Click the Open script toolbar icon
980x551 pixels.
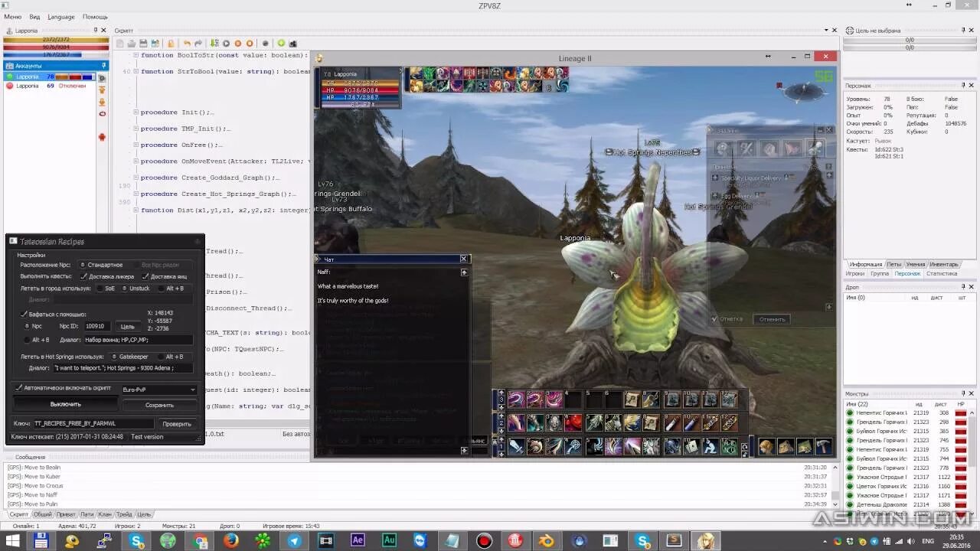pos(132,44)
